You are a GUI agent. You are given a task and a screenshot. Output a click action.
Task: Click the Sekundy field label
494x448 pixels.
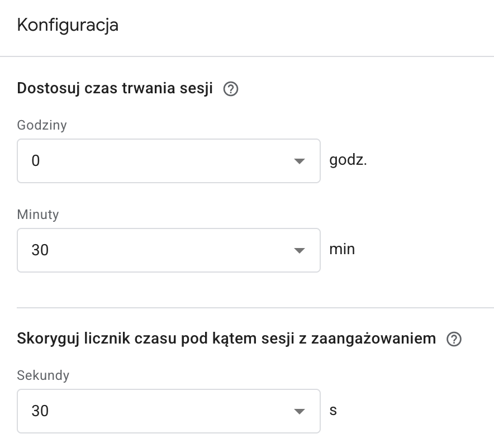(43, 375)
